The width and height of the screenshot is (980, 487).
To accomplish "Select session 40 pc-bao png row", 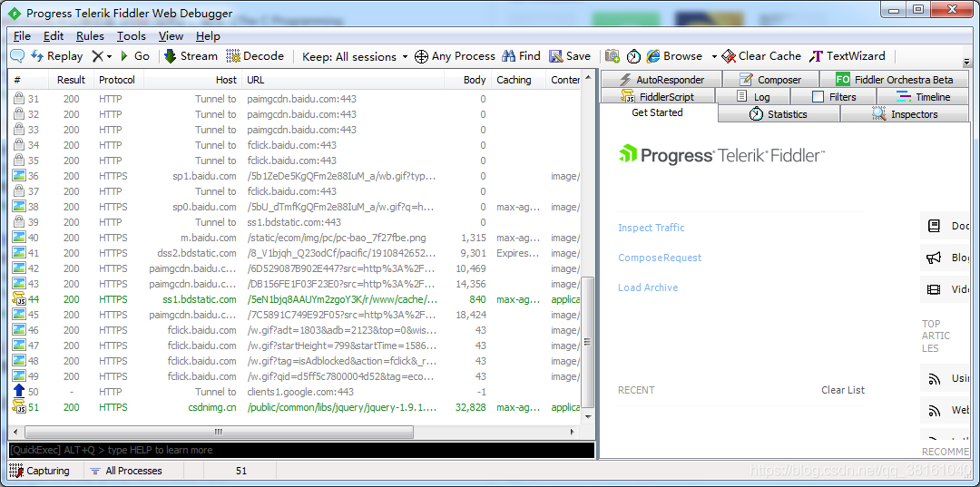I will (x=295, y=238).
